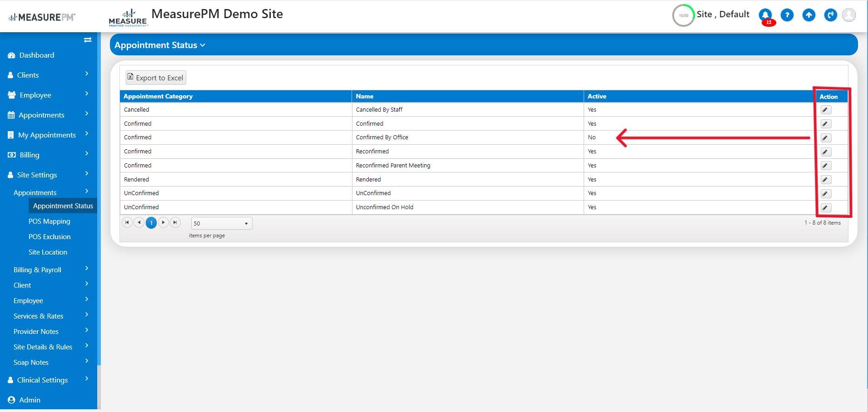Expand Provider Notes submenu
This screenshot has height=412, width=868.
tap(49, 331)
